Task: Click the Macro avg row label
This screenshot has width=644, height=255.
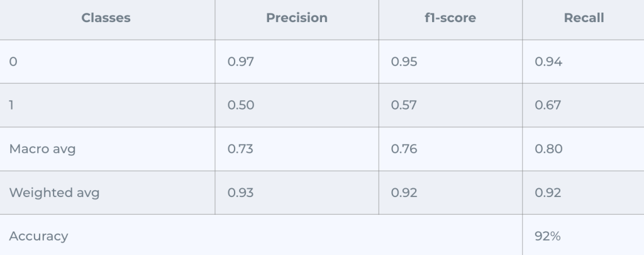Action: pyautogui.click(x=43, y=149)
